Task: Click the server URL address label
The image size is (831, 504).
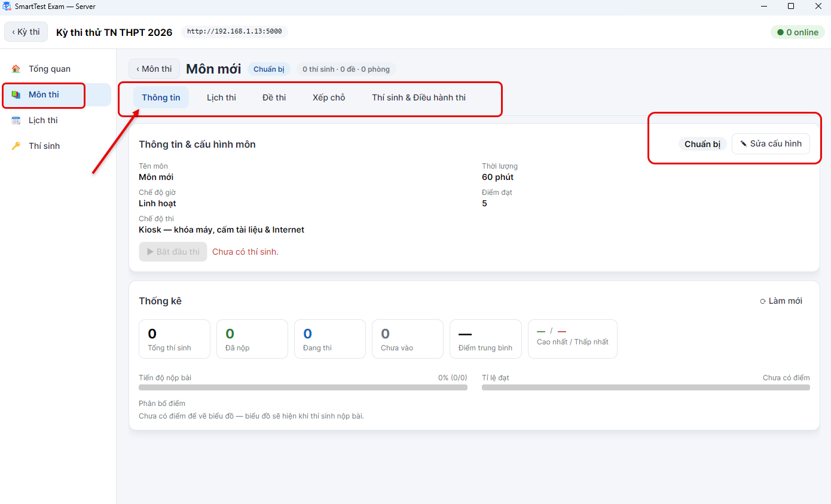Action: click(x=234, y=32)
